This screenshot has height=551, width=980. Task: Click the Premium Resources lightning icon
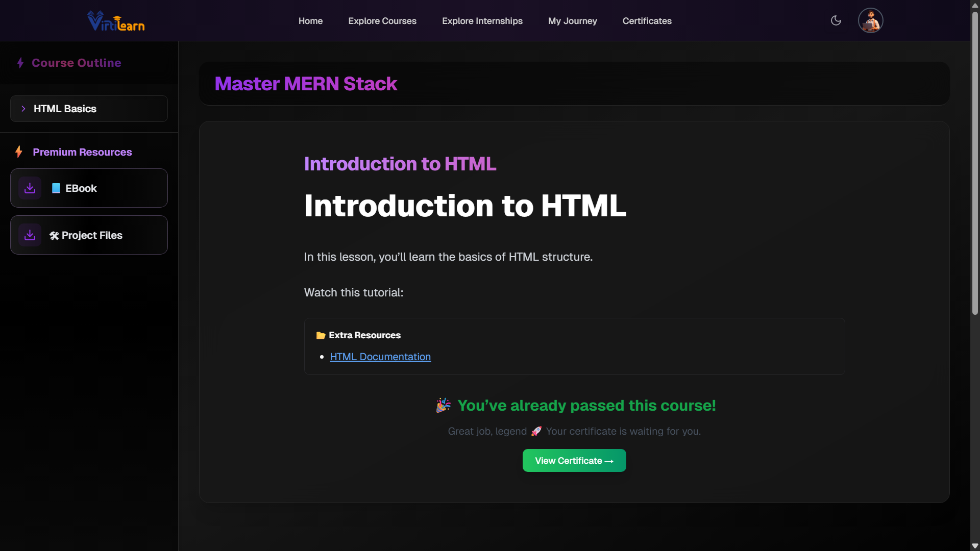[19, 152]
